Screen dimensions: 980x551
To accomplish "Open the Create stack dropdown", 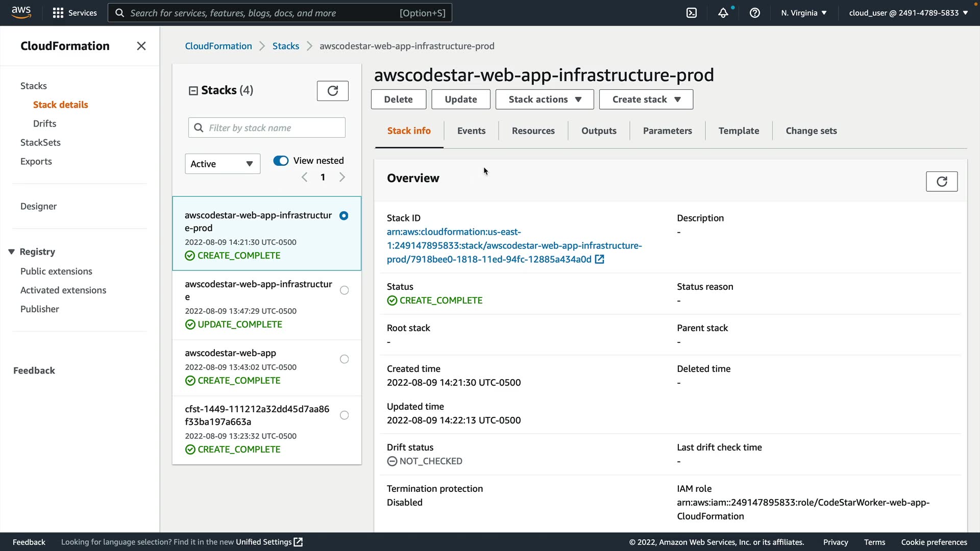I will pyautogui.click(x=646, y=99).
